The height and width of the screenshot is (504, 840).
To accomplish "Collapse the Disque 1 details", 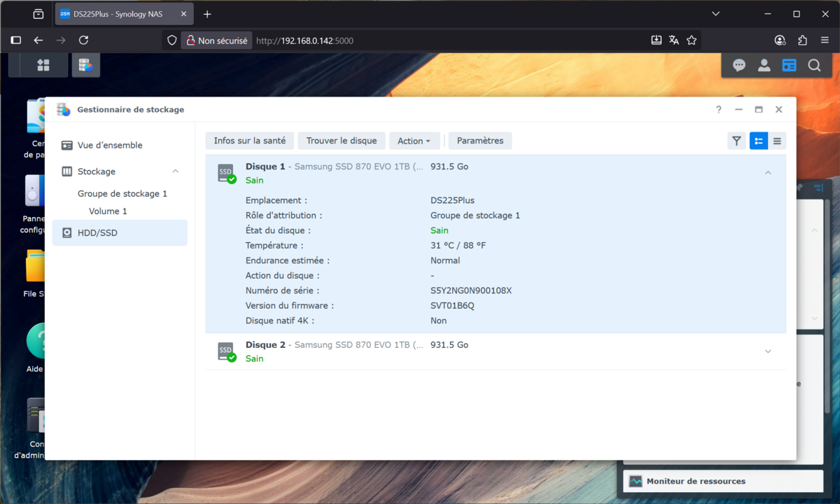I will [768, 173].
